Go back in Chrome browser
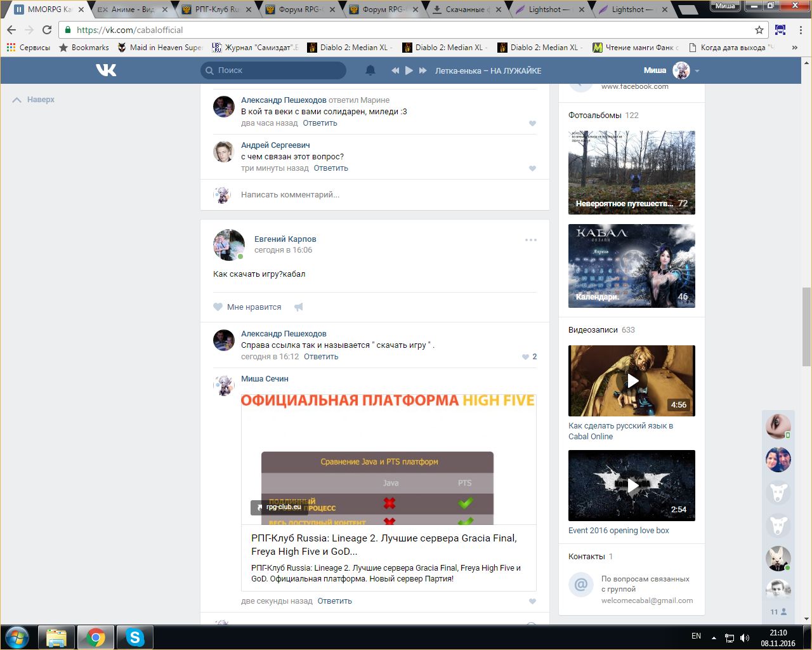Screen dimensions: 812x650 (11, 30)
